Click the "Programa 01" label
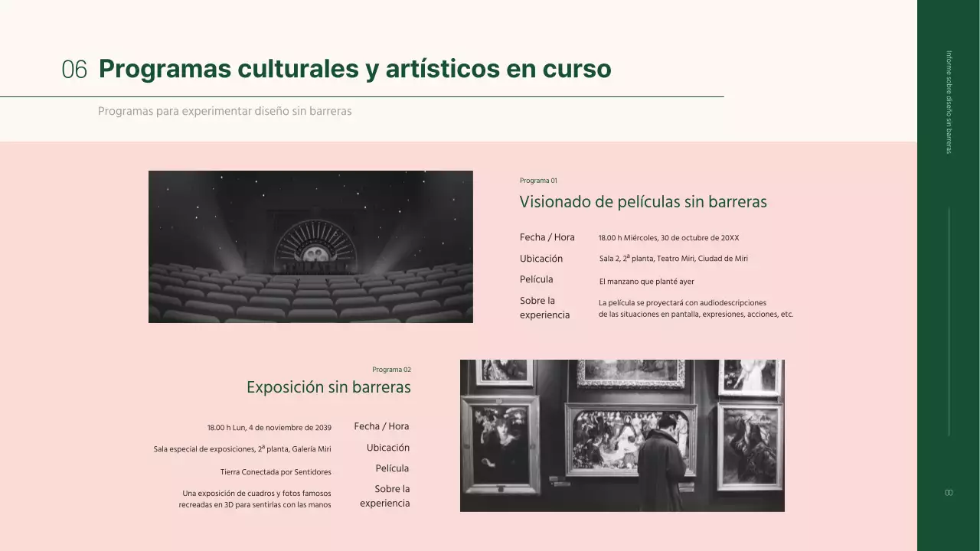The image size is (980, 551). (x=538, y=181)
